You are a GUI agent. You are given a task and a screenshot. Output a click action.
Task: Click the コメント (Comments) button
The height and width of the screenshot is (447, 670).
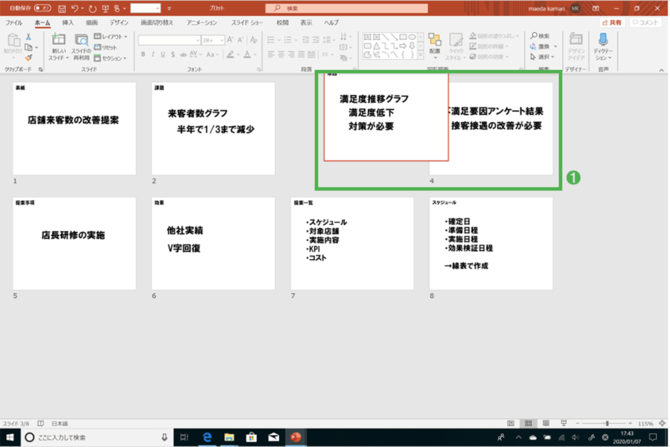click(x=645, y=23)
